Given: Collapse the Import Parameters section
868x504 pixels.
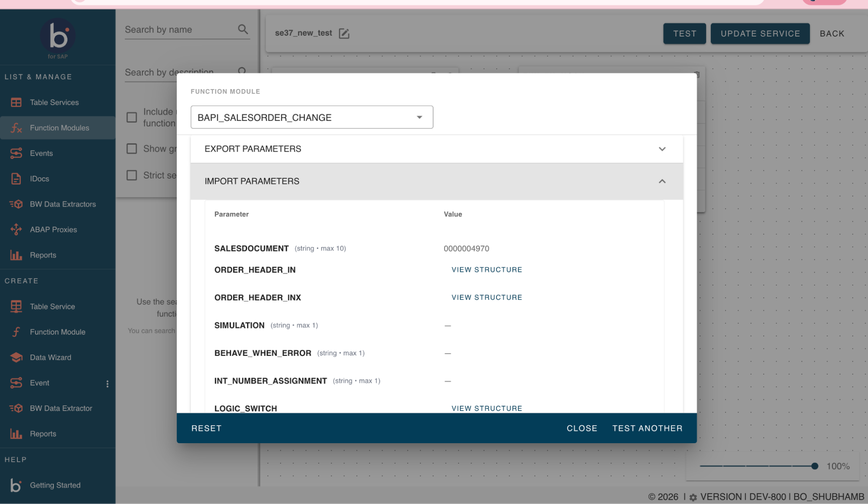Looking at the screenshot, I should coord(437,181).
